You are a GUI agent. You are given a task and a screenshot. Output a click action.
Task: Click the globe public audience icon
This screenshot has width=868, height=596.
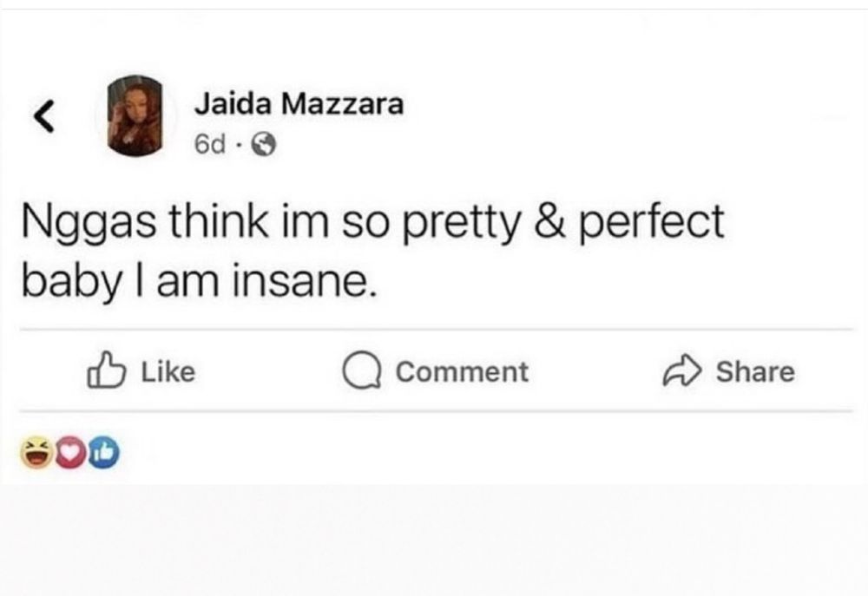264,145
